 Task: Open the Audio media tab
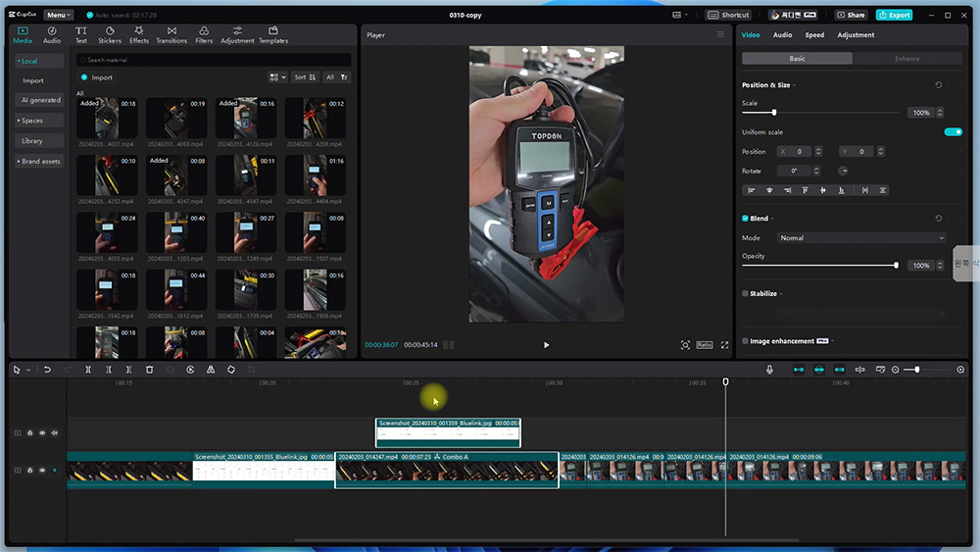pos(52,34)
